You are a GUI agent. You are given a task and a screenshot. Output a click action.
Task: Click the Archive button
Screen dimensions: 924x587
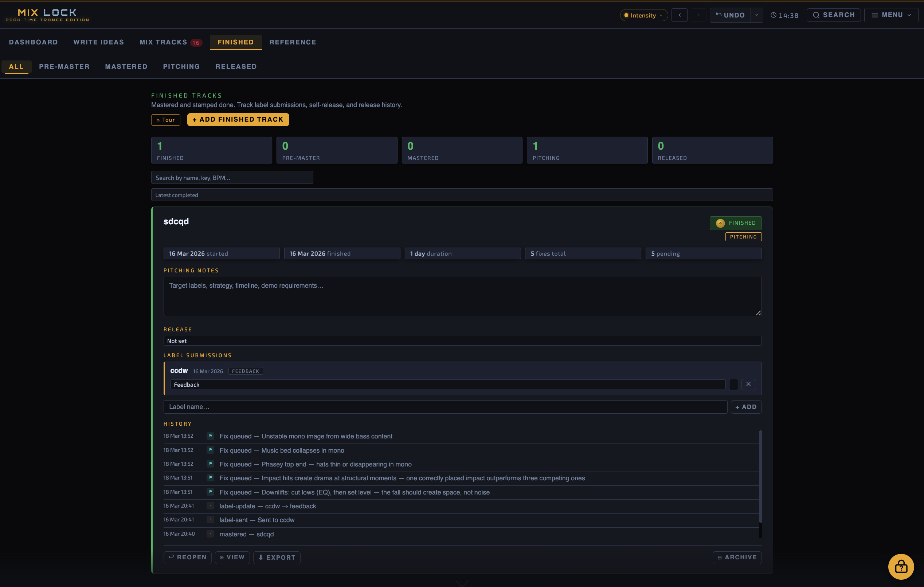(737, 557)
